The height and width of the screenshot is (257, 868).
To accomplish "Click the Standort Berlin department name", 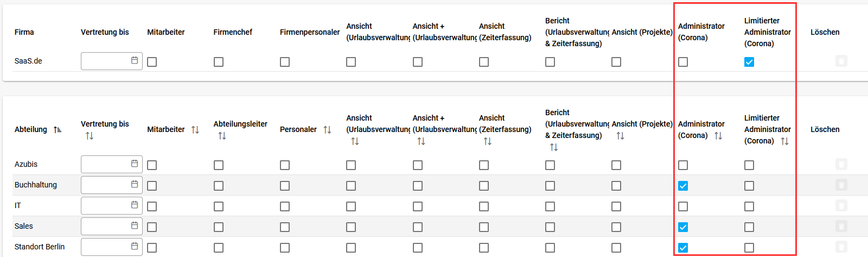I will [40, 247].
